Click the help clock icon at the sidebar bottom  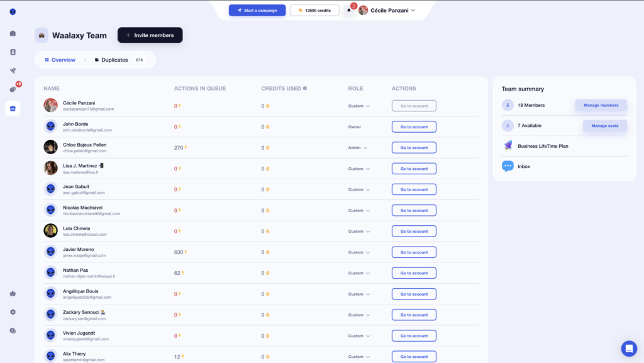coord(13,330)
